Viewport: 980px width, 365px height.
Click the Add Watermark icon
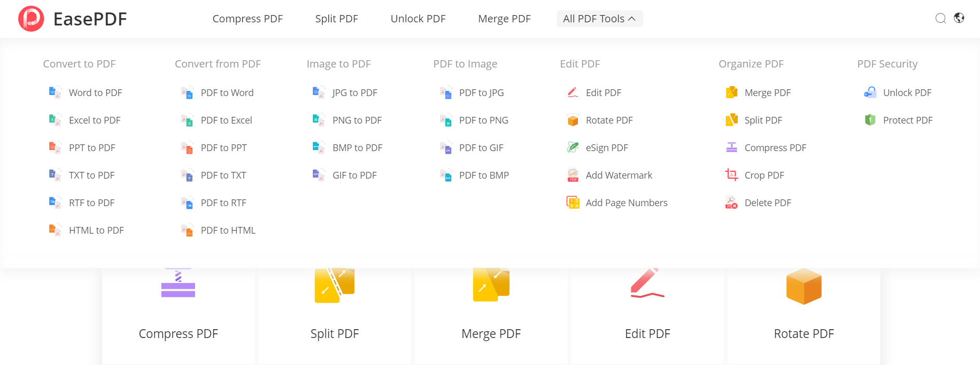pyautogui.click(x=572, y=175)
